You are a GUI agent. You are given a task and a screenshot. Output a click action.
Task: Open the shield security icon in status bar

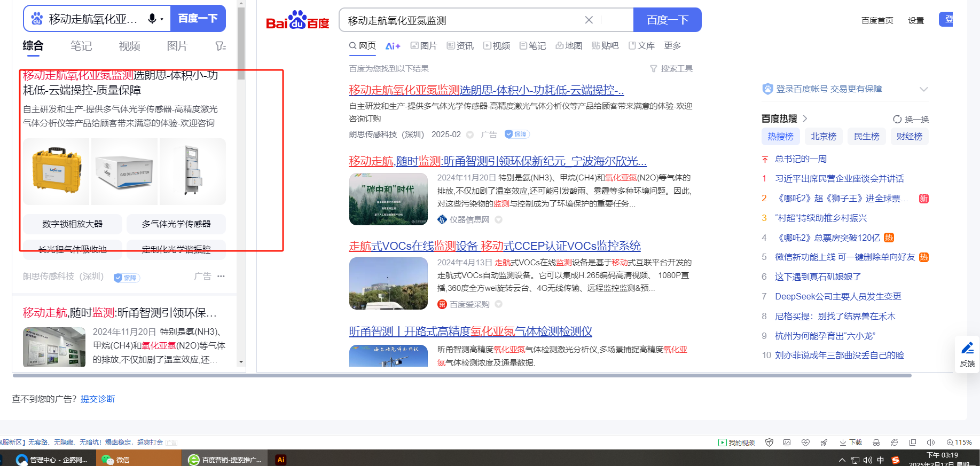(769, 443)
